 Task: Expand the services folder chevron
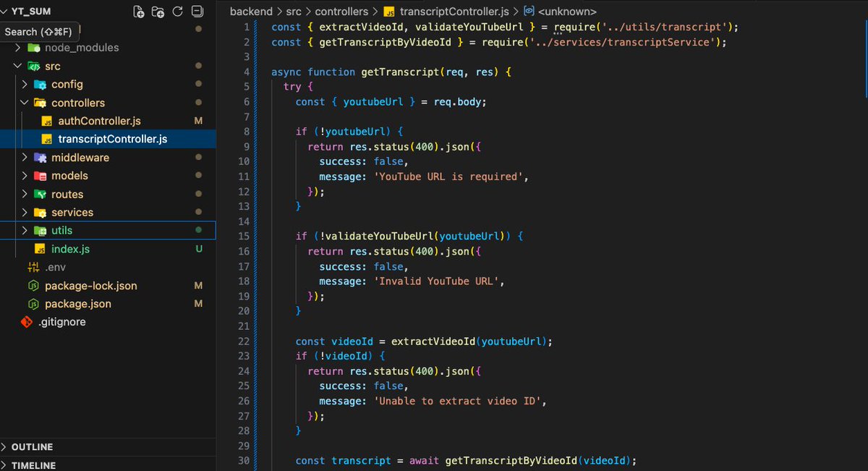coord(25,213)
